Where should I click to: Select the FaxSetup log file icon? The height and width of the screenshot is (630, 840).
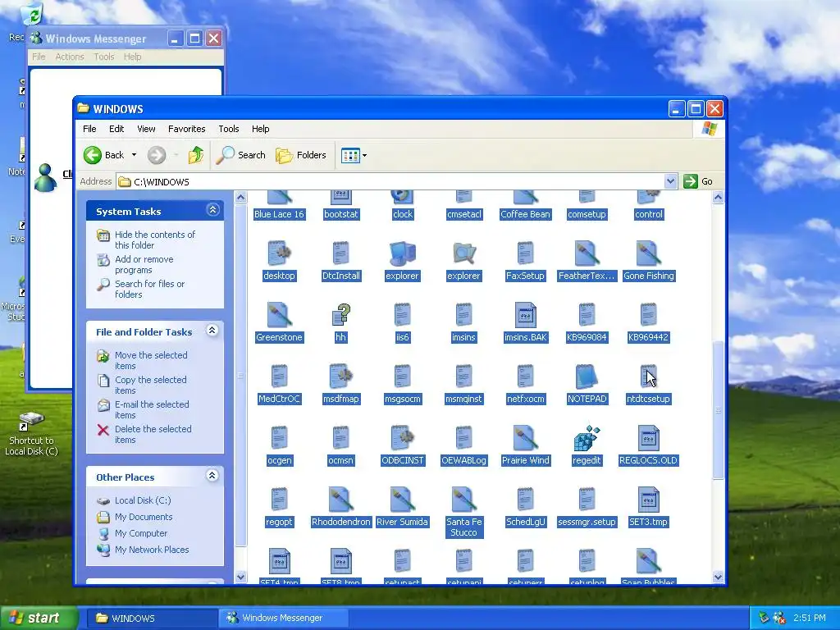click(525, 253)
